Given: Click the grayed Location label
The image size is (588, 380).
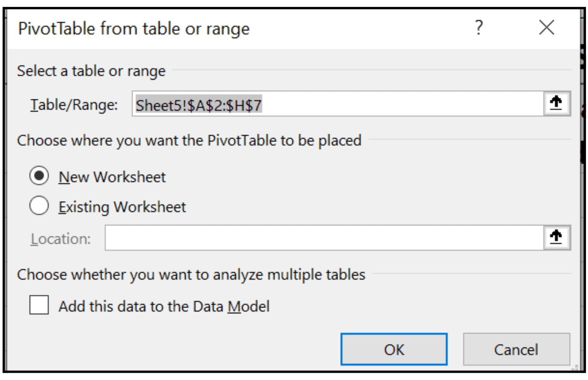Looking at the screenshot, I should pos(60,239).
